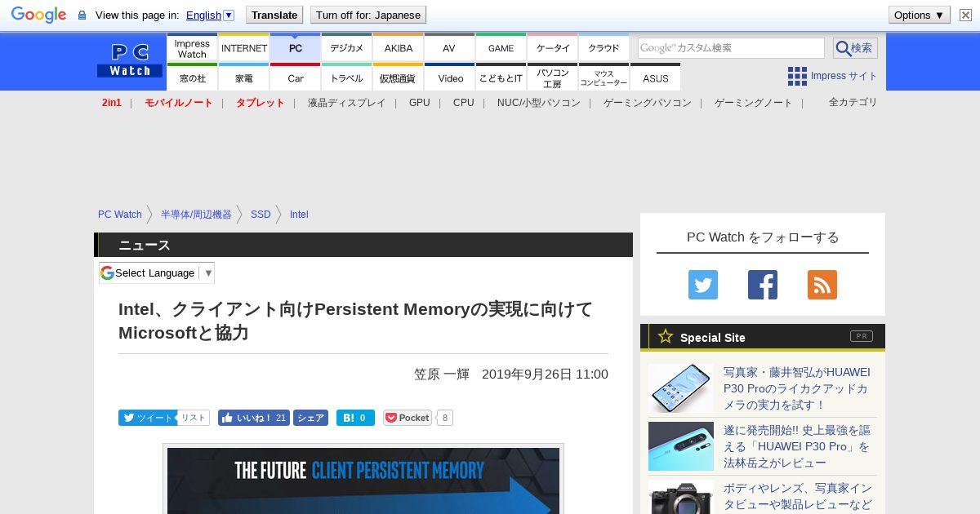Image resolution: width=980 pixels, height=514 pixels.
Task: Open the 液晶ディスプレイ category link
Action: click(x=346, y=103)
